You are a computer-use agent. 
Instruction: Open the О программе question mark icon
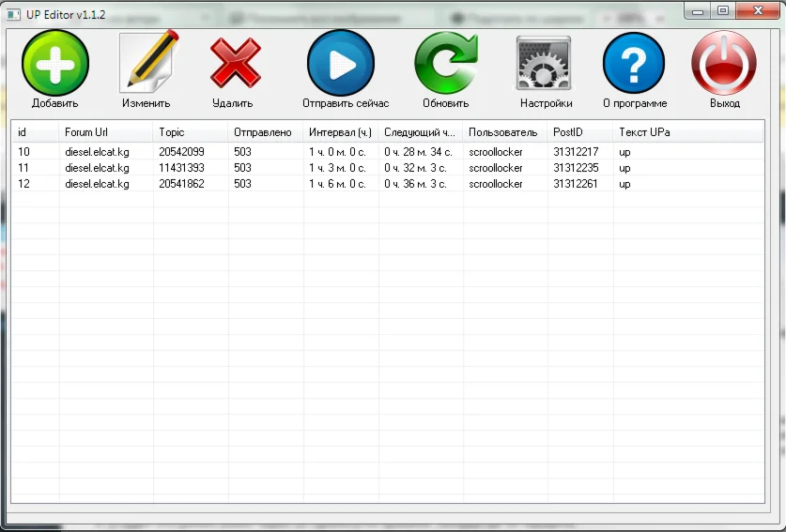[x=634, y=63]
